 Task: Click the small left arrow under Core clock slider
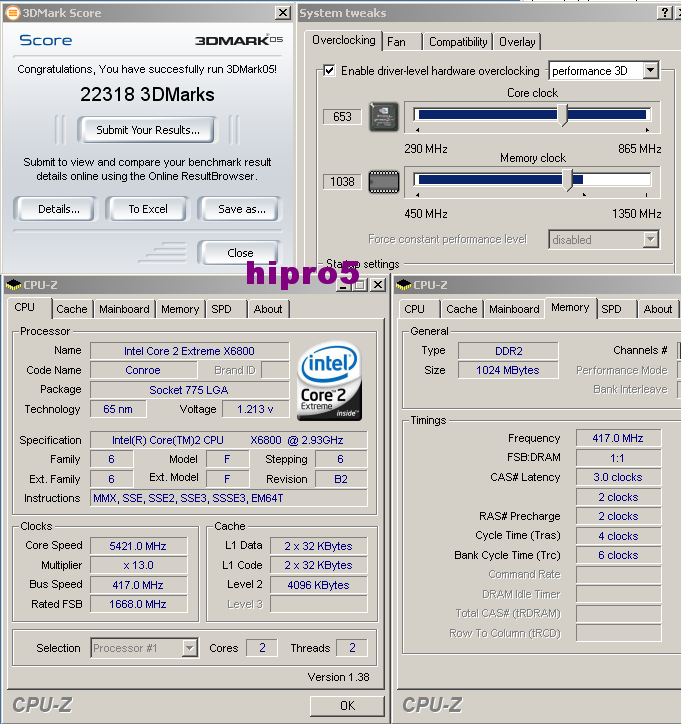418,130
